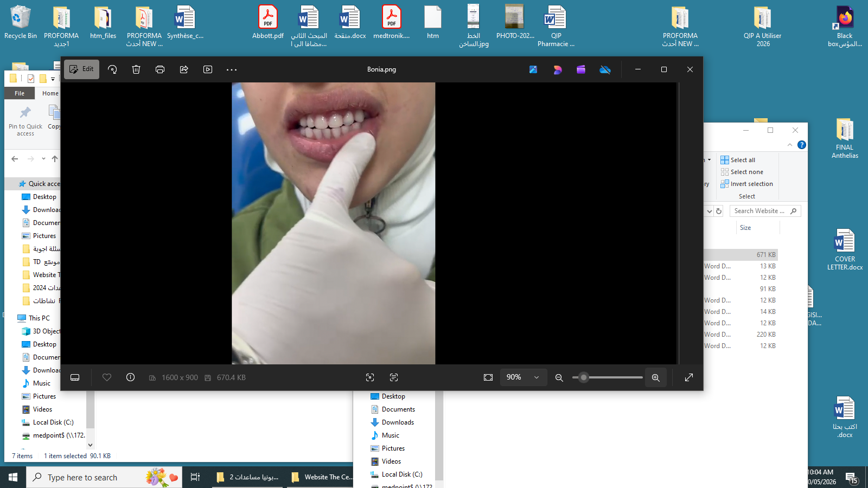Open FINAL Anthelias folder on desktop
The height and width of the screenshot is (488, 868).
(x=845, y=138)
